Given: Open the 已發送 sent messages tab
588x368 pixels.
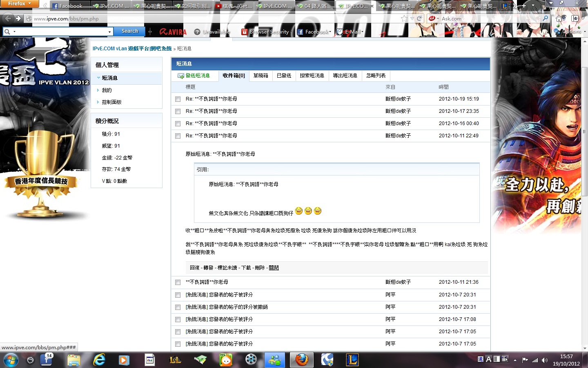Looking at the screenshot, I should [284, 76].
